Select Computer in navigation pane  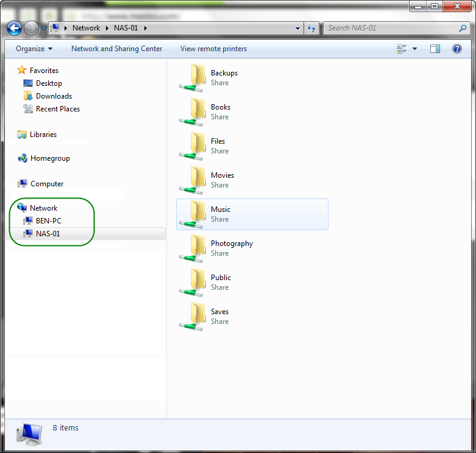point(47,184)
